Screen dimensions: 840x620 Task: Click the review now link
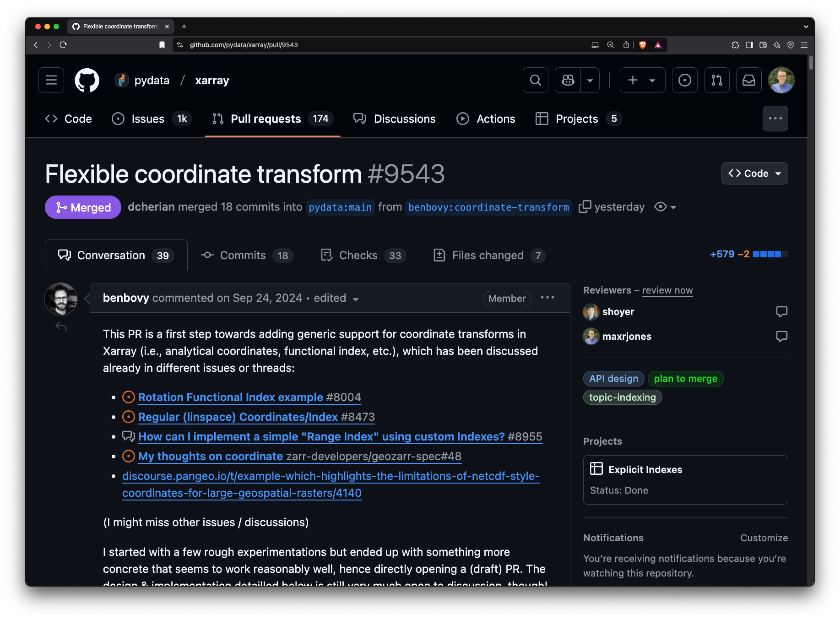(667, 290)
